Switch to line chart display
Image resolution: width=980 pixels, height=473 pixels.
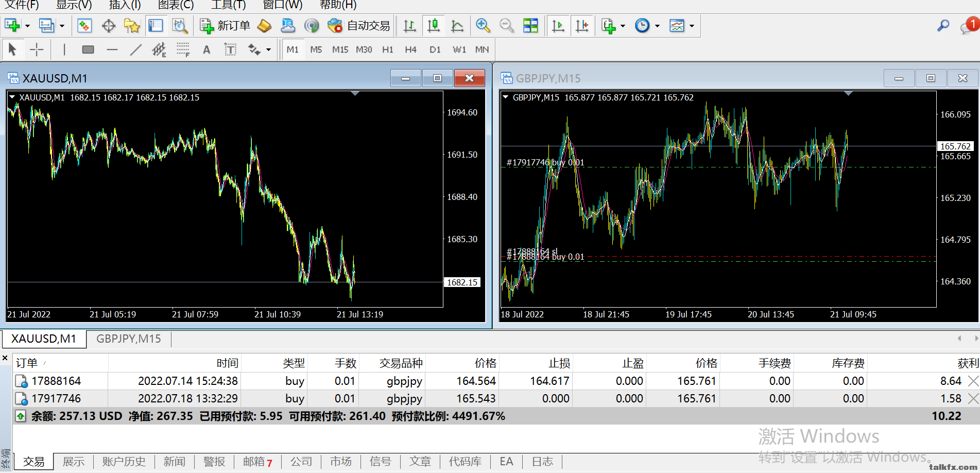click(457, 25)
